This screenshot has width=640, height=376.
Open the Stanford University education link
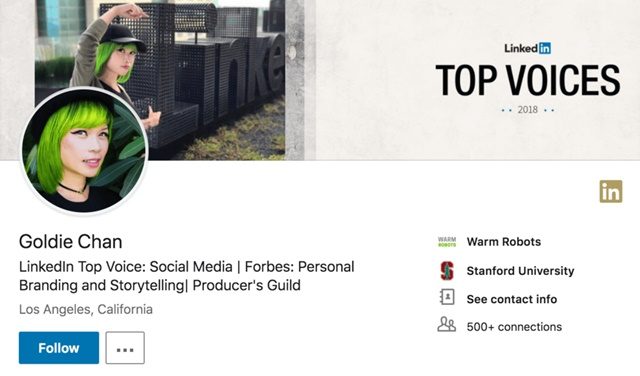[520, 271]
